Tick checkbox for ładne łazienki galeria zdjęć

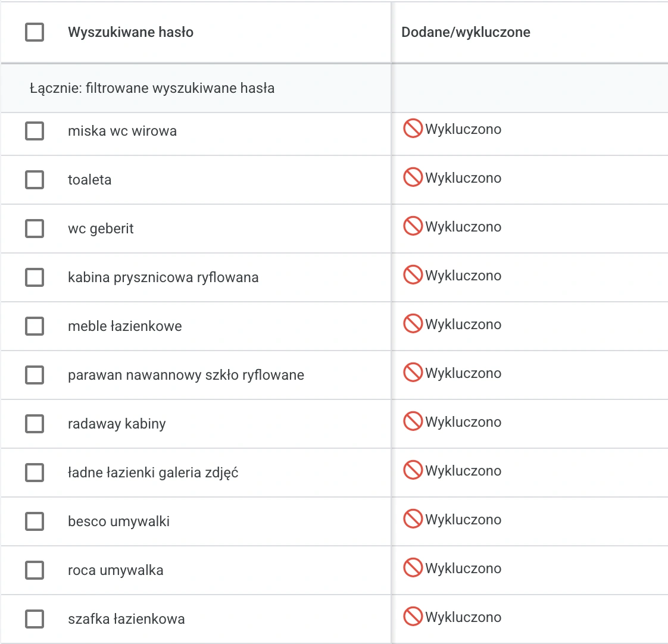coord(35,473)
